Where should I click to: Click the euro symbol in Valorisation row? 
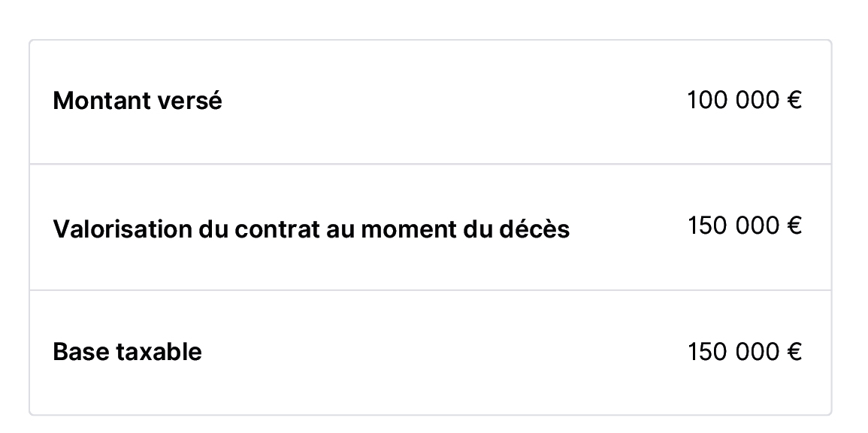pos(794,226)
